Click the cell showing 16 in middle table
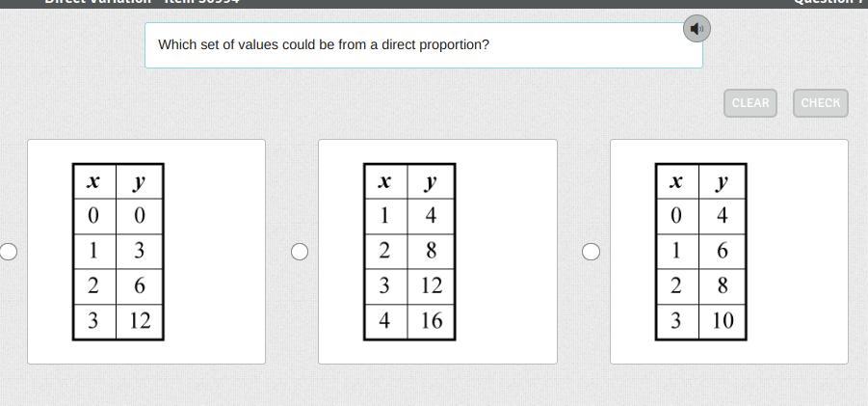 (x=431, y=321)
